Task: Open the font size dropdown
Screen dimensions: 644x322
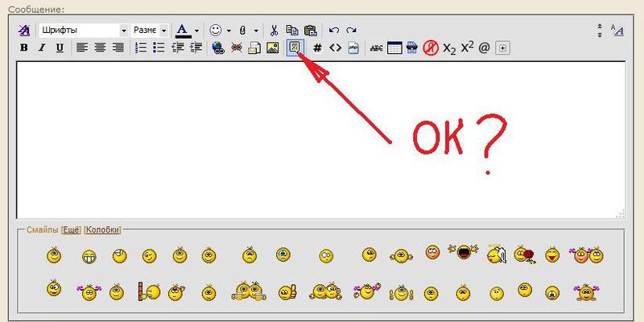Action: coord(150,30)
